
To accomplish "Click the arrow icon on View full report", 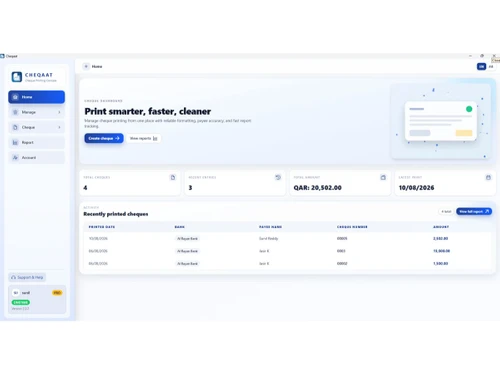I will tap(487, 211).
